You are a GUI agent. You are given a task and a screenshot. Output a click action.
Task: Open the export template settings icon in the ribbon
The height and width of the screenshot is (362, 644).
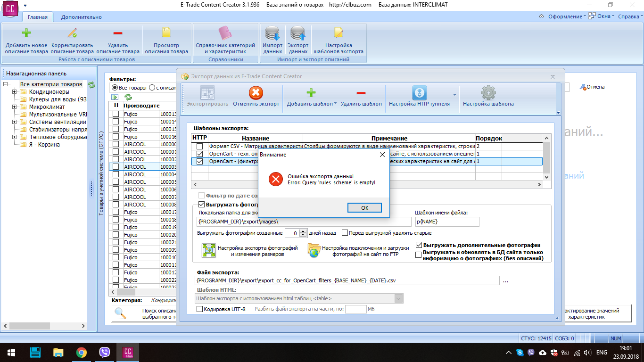(339, 33)
